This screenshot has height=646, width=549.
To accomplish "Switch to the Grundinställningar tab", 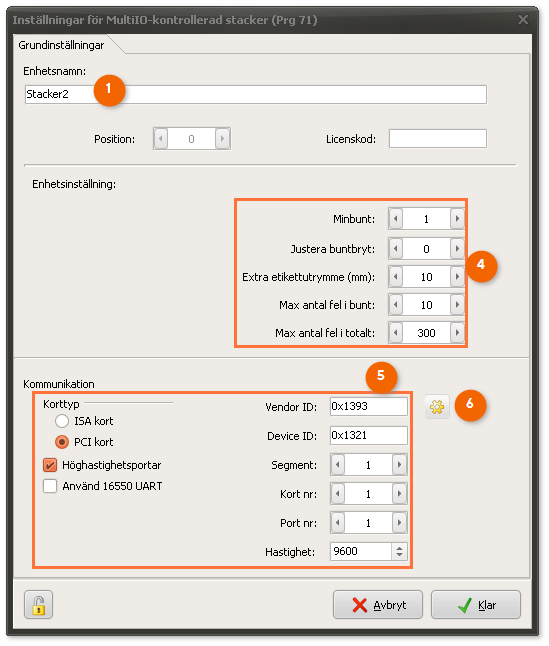I will pyautogui.click(x=61, y=45).
